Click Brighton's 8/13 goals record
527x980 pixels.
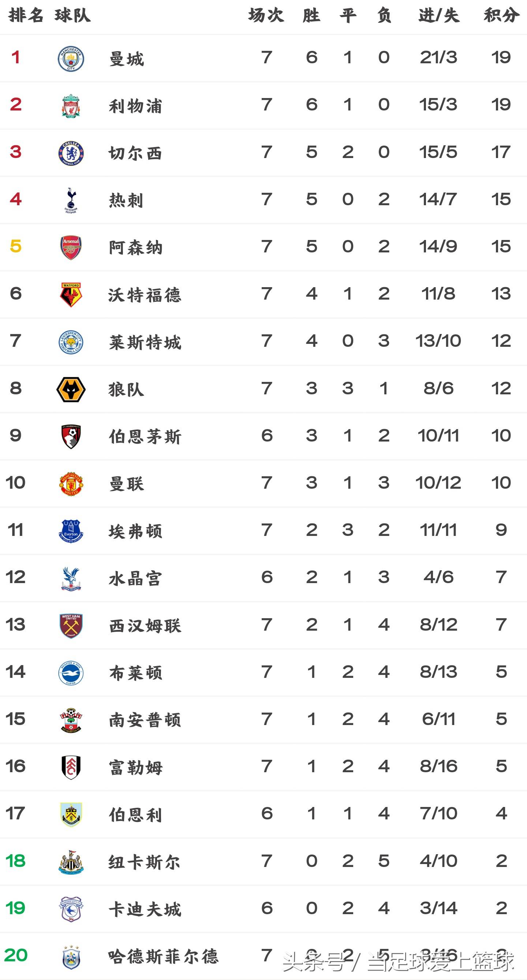coord(438,672)
